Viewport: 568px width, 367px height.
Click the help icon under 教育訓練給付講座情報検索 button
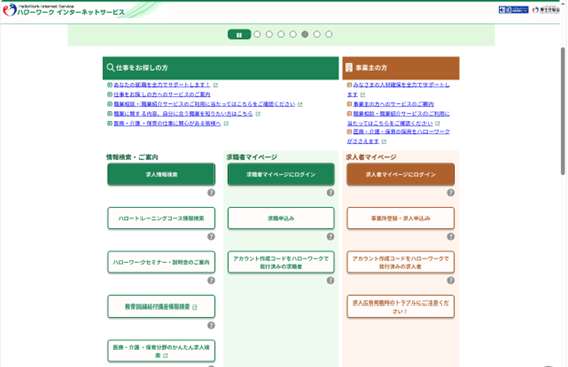point(211,325)
